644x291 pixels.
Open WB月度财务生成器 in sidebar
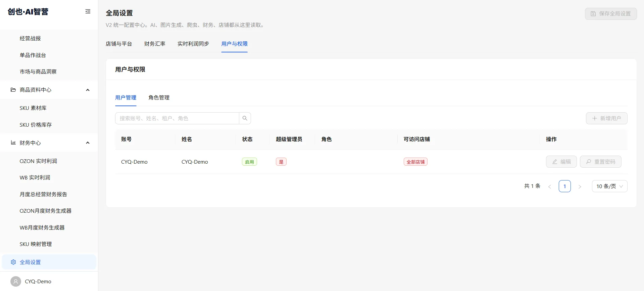tap(49, 227)
